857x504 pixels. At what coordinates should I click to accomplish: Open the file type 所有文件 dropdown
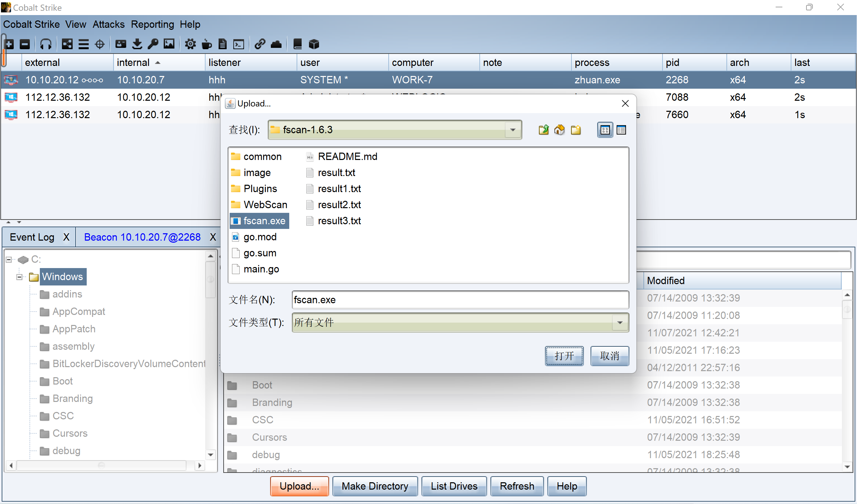[x=620, y=322]
